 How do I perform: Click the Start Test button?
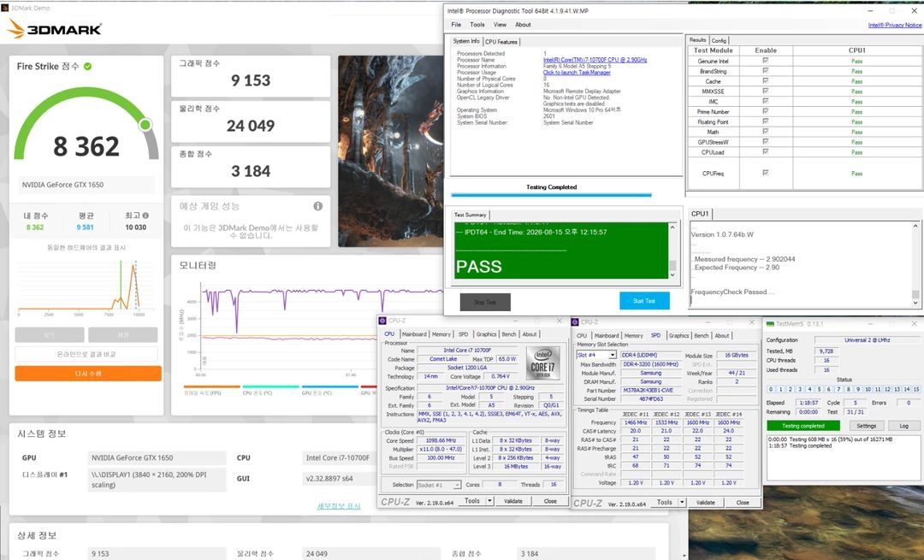644,301
